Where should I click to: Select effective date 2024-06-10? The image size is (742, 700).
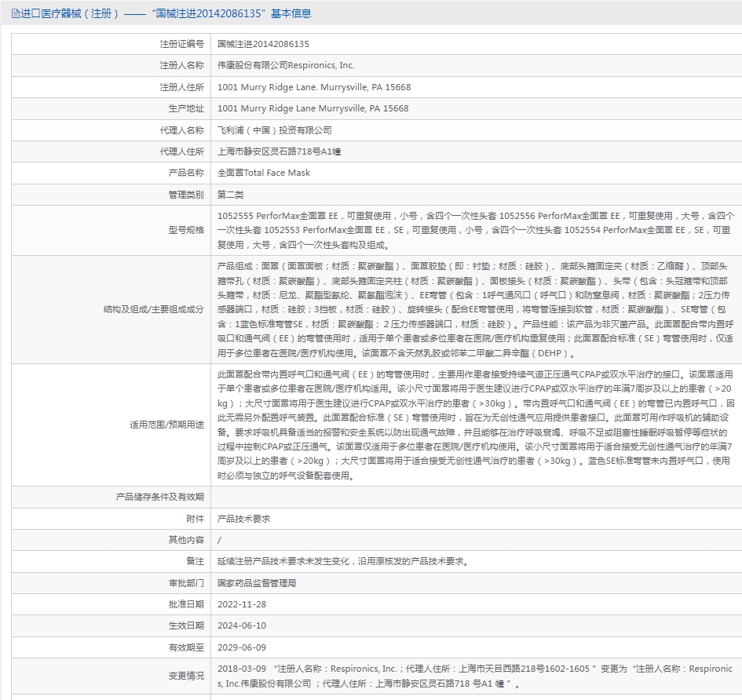pyautogui.click(x=242, y=625)
